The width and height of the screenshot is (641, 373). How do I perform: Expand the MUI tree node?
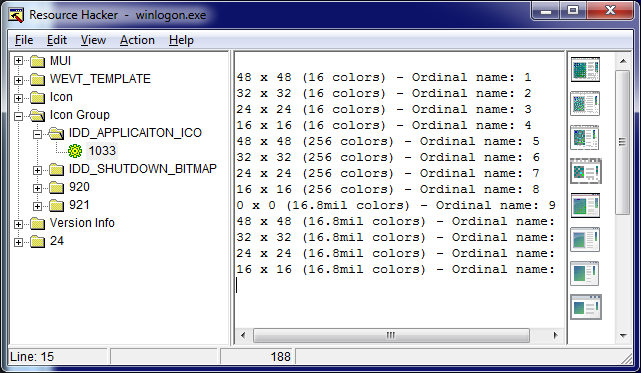click(x=18, y=61)
